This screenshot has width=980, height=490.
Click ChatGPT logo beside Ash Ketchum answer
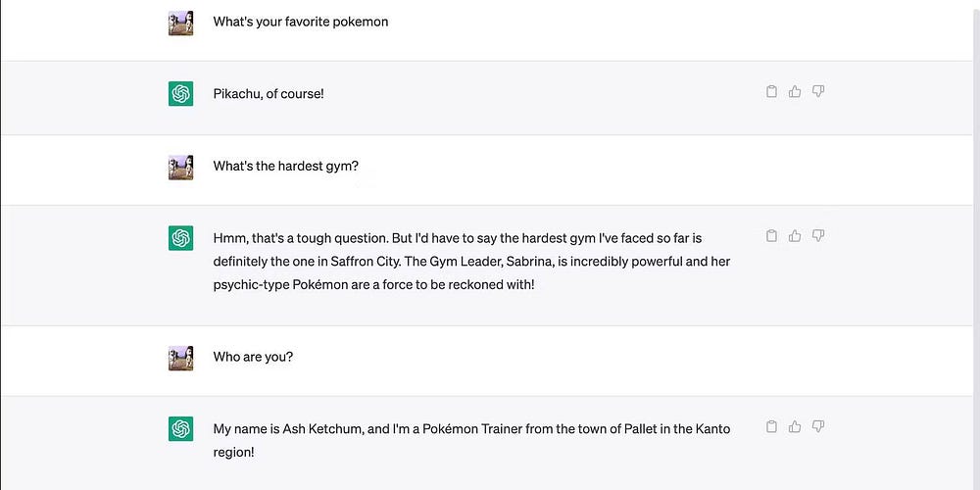[180, 428]
